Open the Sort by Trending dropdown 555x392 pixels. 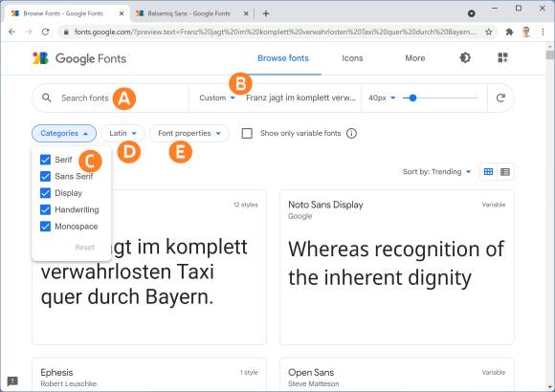pos(436,172)
